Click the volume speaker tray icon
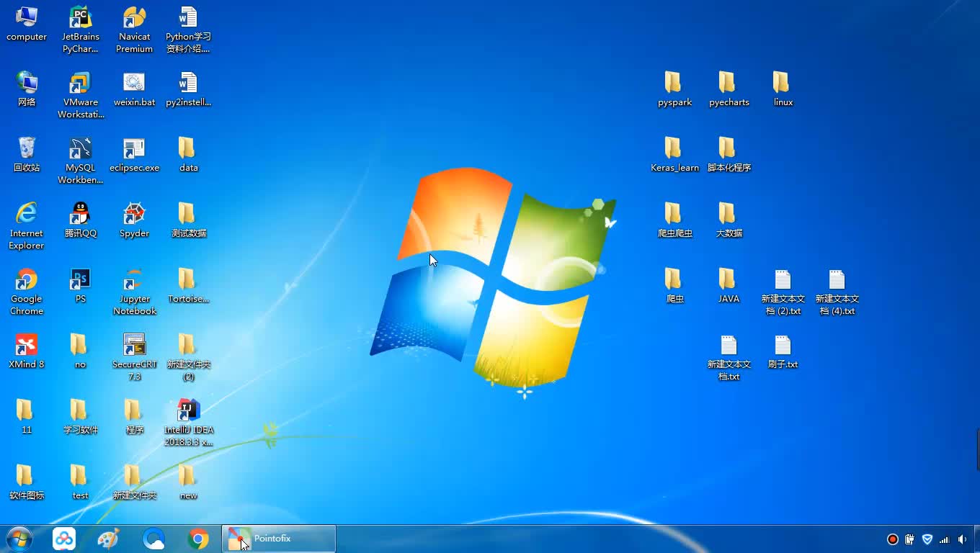 click(x=963, y=539)
